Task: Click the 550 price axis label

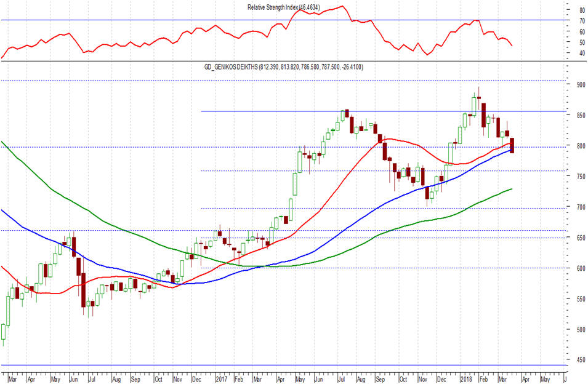Action: pos(581,299)
